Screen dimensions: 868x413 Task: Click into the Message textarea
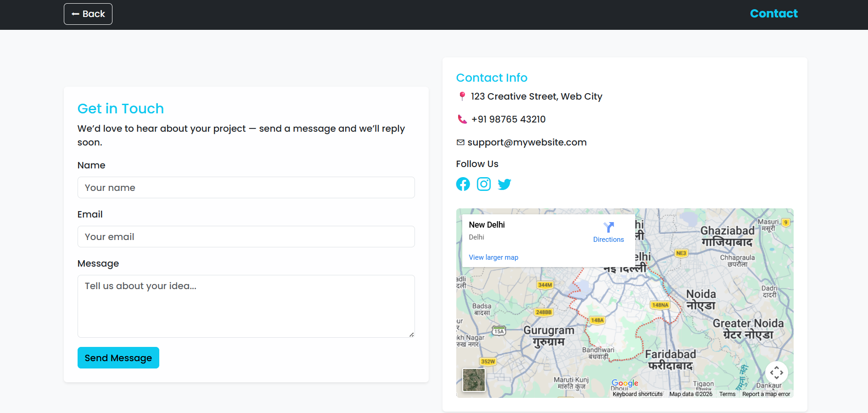[246, 306]
